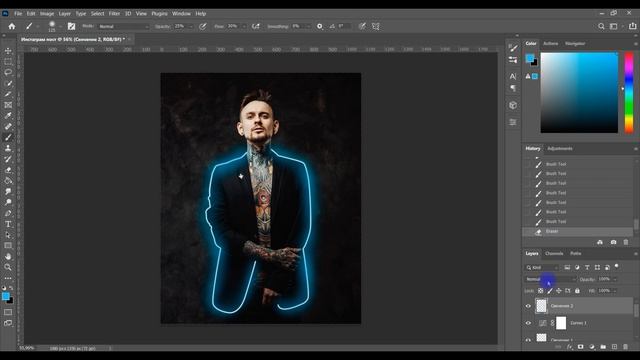Open the layer Opacity dropdown
The image size is (640, 360).
coord(615,279)
